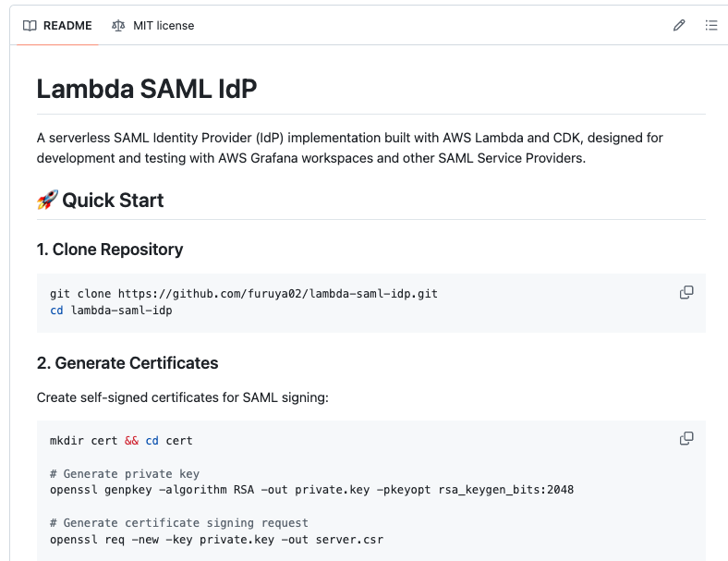Open the outline table of contents icon

[711, 25]
